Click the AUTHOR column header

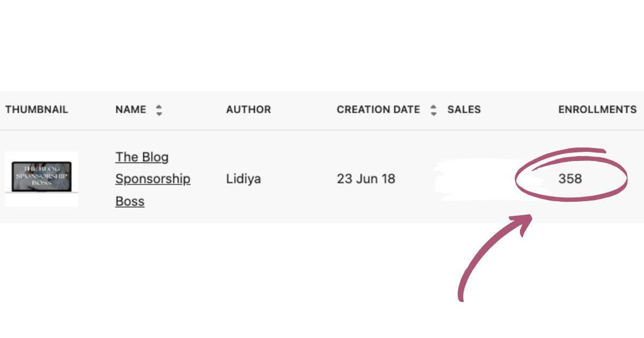pyautogui.click(x=248, y=110)
